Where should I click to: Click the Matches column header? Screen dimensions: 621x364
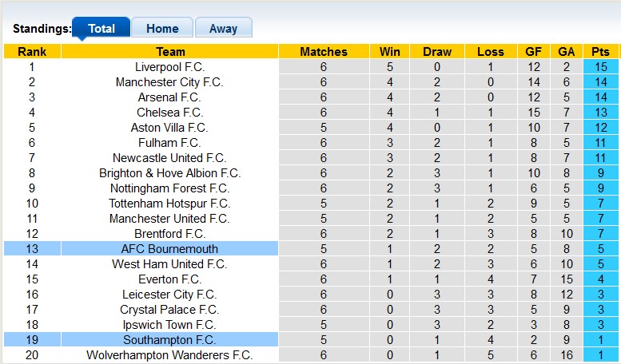coord(324,52)
